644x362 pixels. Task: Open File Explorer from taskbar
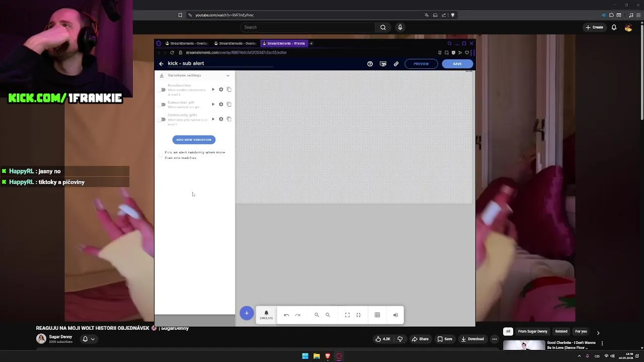[316, 356]
